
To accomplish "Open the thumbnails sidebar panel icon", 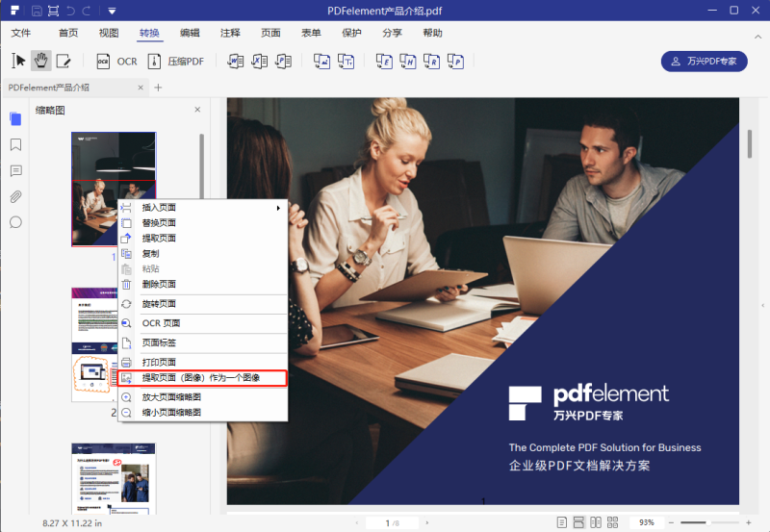I will pos(15,118).
